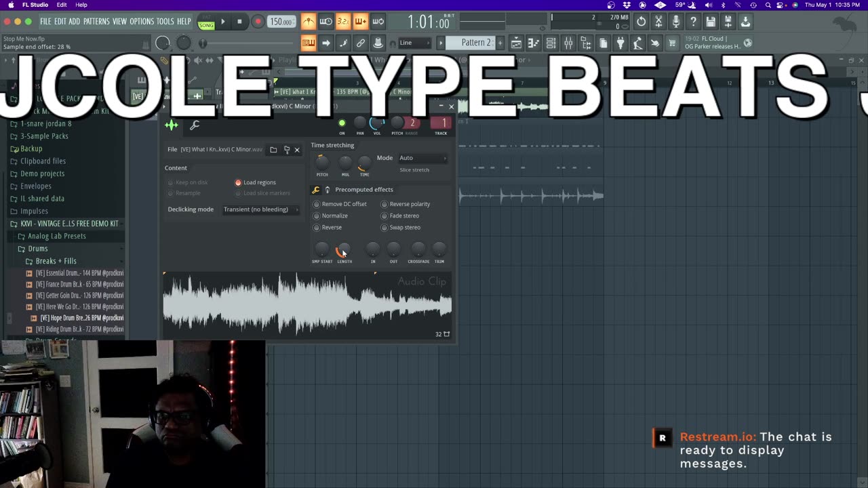
Task: Enable the Normalize option
Action: (316, 216)
